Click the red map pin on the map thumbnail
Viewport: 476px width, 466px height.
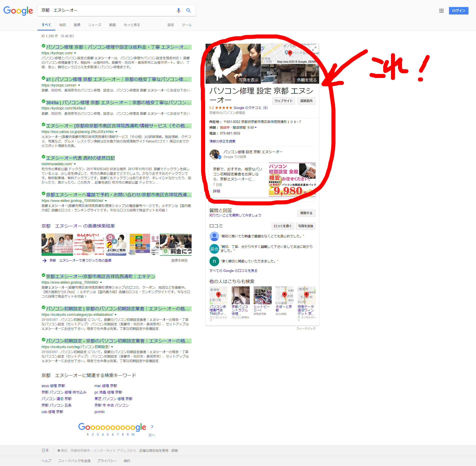click(290, 53)
